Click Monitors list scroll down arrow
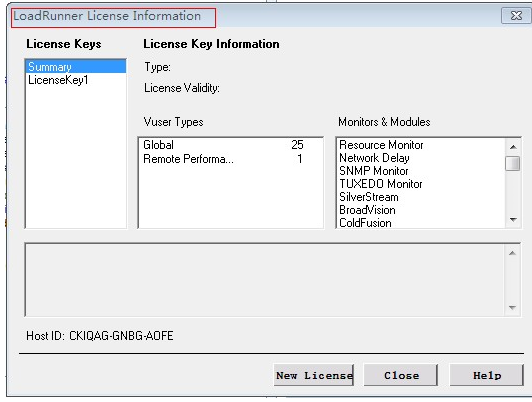 click(x=513, y=220)
